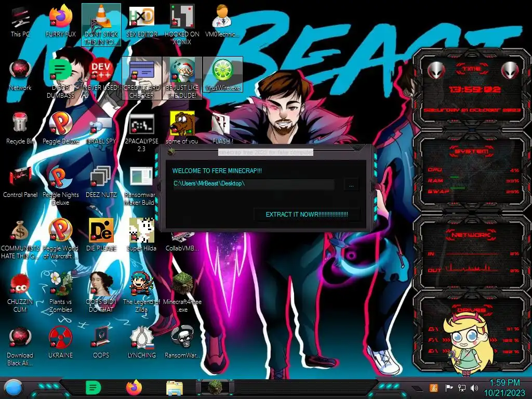The height and width of the screenshot is (399, 532).
Task: Select the CREDIT CARD CHECKER icon
Action: [141, 78]
